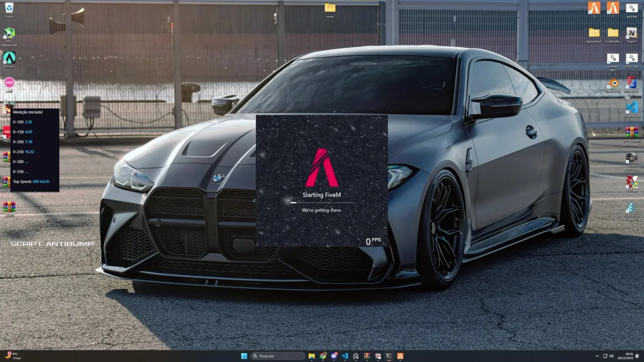Click the Windows Start button

(x=244, y=356)
